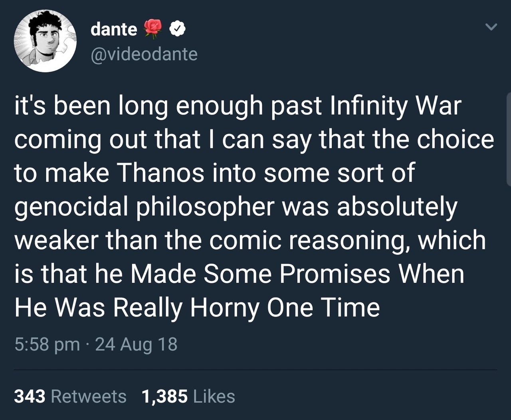This screenshot has height=420, width=511.
Task: Expand the tweet options chevron menu
Action: pos(491,27)
